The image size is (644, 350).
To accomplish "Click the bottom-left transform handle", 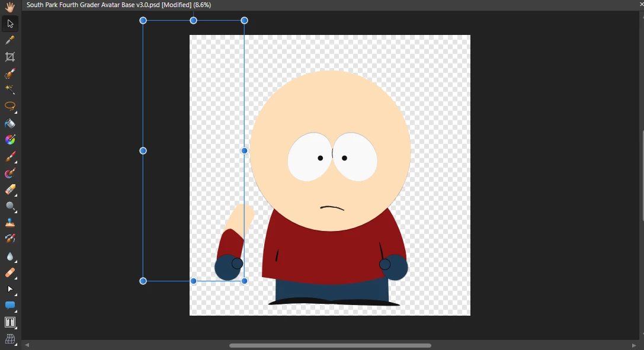I will [143, 281].
